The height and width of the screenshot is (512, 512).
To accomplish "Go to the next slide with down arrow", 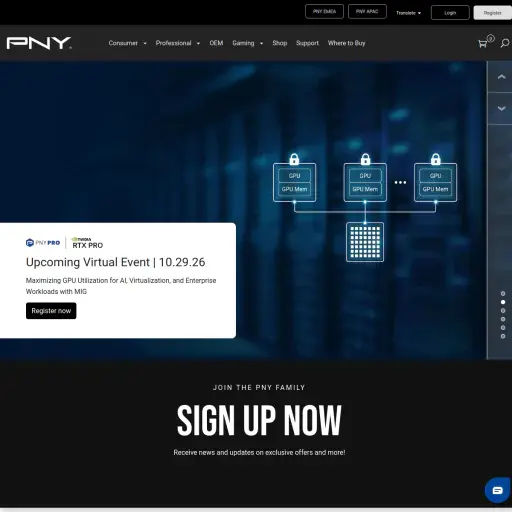I will (501, 109).
